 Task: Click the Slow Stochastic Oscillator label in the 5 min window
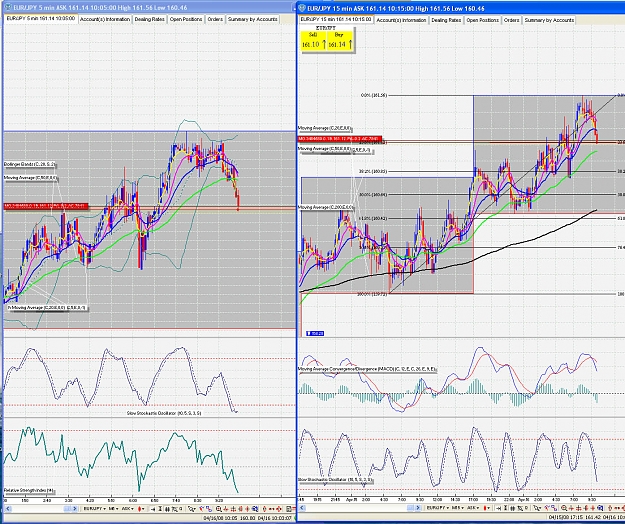pos(164,413)
